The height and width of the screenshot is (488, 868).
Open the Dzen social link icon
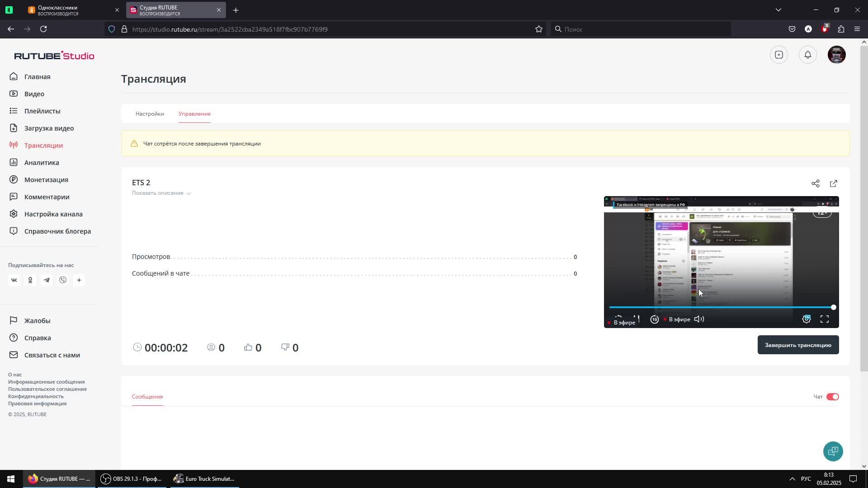tap(79, 280)
